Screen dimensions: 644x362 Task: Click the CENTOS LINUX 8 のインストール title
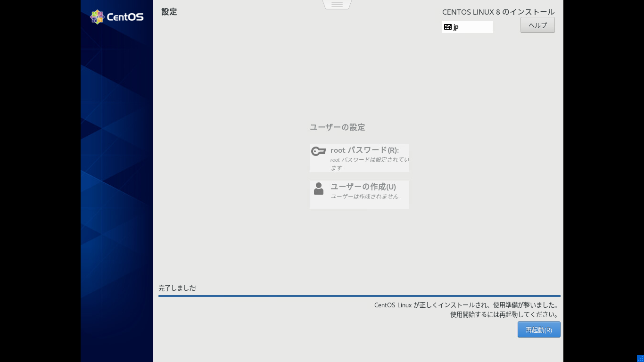[x=498, y=12]
